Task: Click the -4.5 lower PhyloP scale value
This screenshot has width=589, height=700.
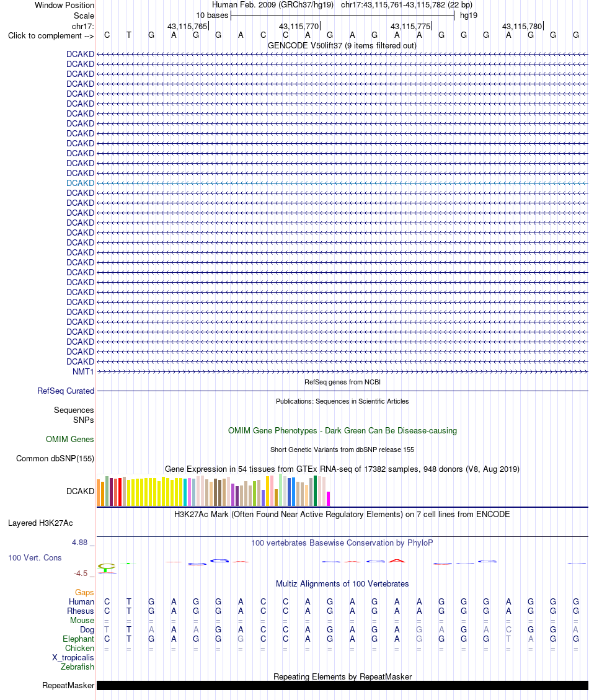Action: point(81,574)
